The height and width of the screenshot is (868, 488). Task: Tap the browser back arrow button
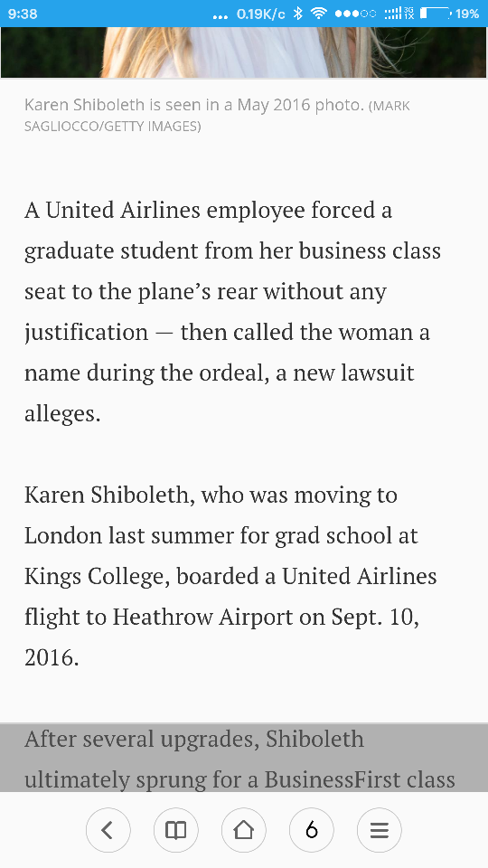coord(108,830)
